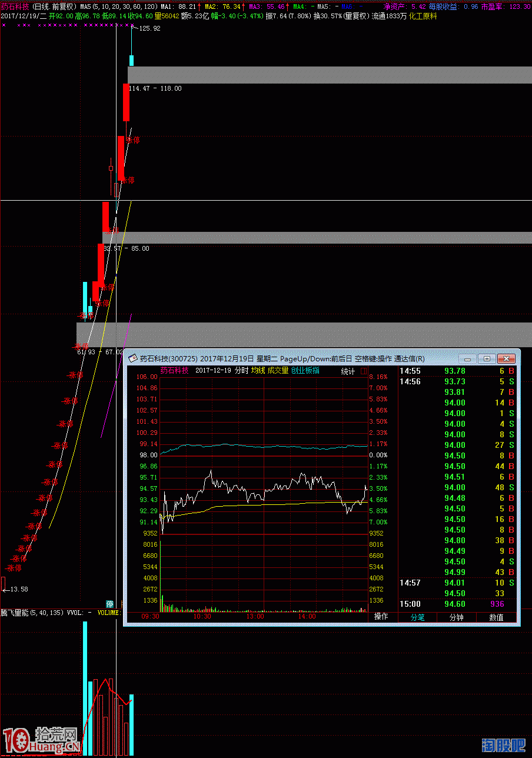Maximize the 药石科技 intraday popup window
Image resolution: width=532 pixels, height=758 pixels.
(x=487, y=358)
